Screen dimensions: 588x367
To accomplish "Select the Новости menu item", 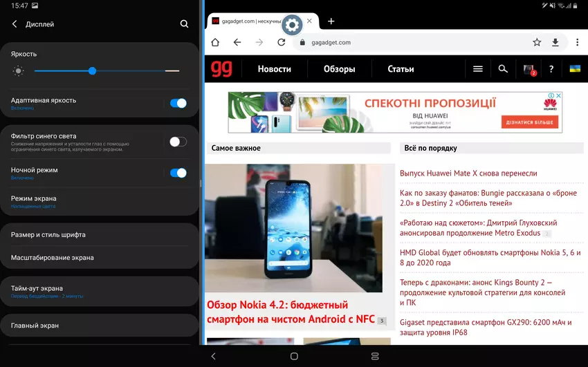I will click(x=274, y=69).
